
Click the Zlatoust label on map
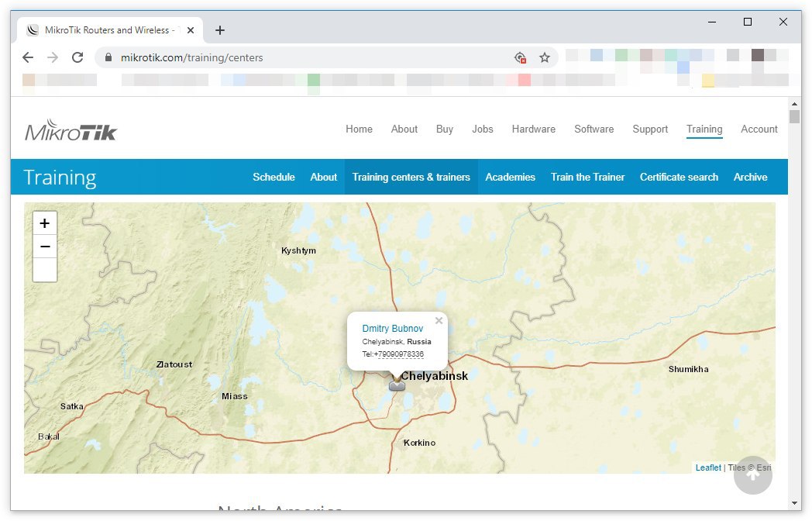coord(174,364)
